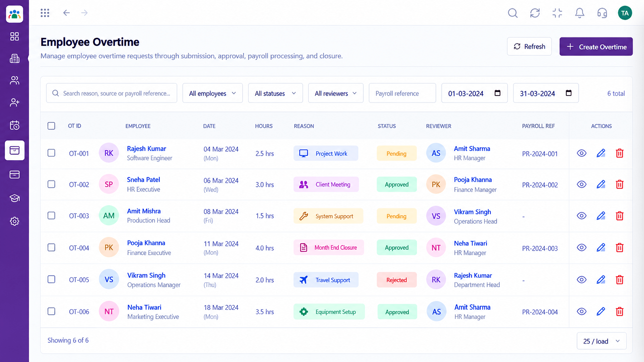
Task: Open the app launcher grid icon
Action: pyautogui.click(x=45, y=13)
